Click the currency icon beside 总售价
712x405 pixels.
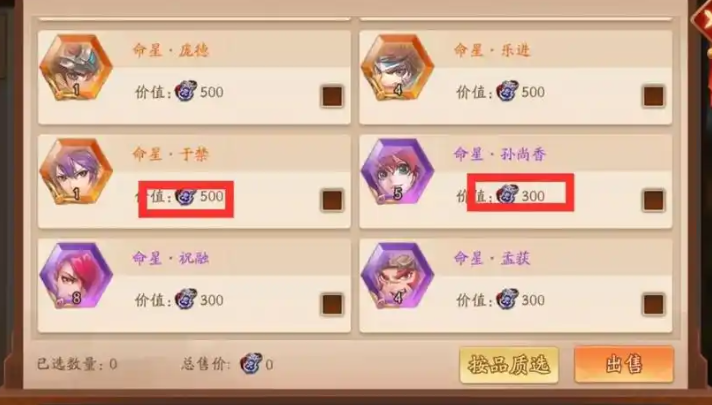pos(251,363)
